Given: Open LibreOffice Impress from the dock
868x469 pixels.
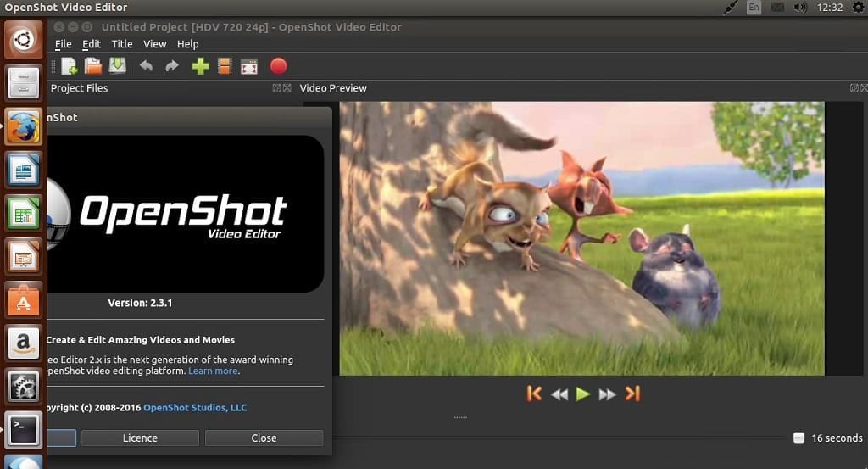Looking at the screenshot, I should [23, 256].
